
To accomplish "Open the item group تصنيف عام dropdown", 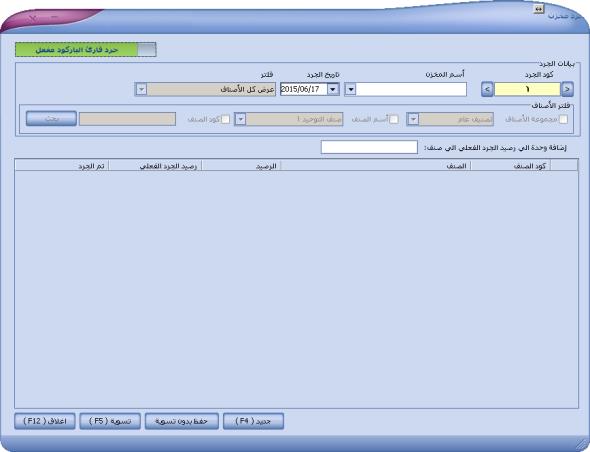I will pos(413,119).
